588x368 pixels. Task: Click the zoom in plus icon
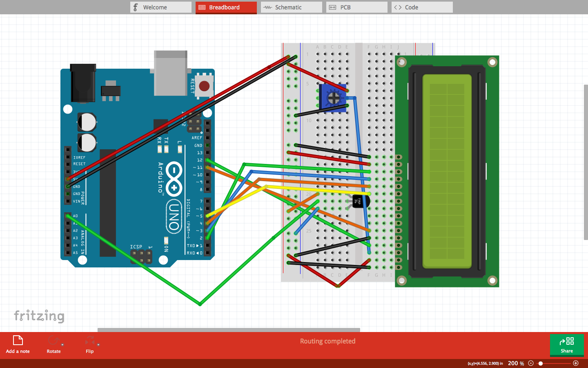point(576,363)
